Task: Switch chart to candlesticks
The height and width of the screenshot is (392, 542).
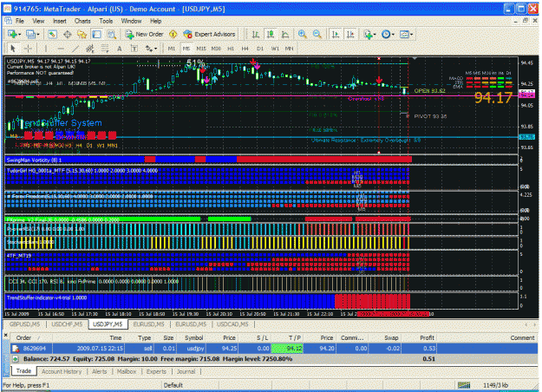Action: (271, 34)
